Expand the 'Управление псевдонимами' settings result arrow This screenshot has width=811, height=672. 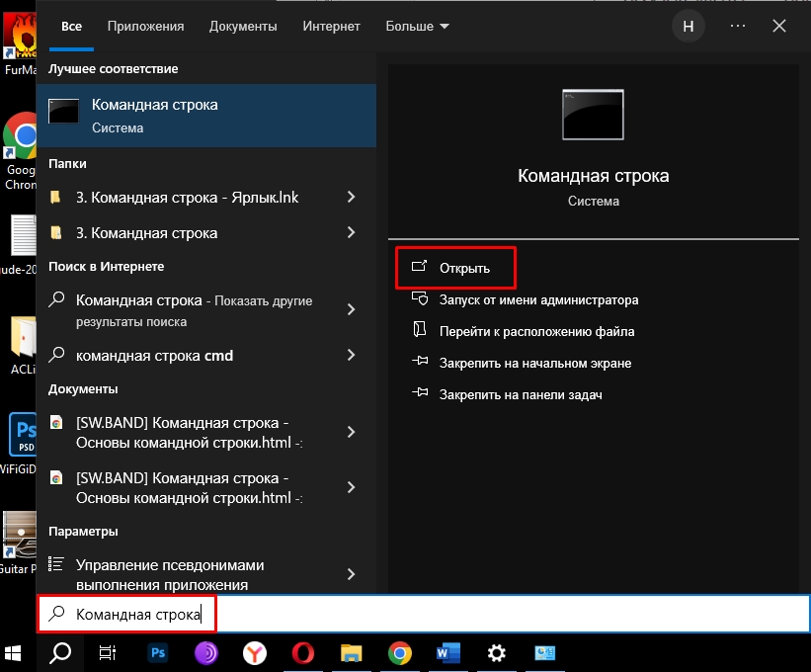(351, 574)
